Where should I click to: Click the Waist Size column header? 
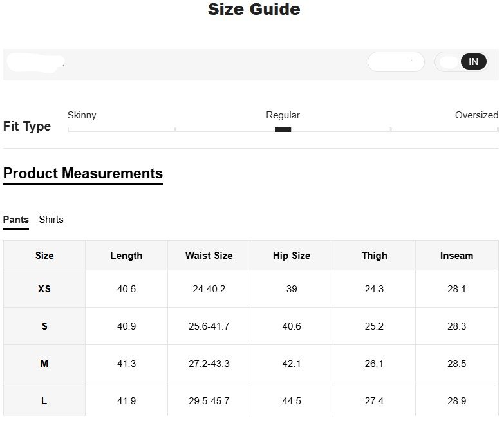[209, 256]
